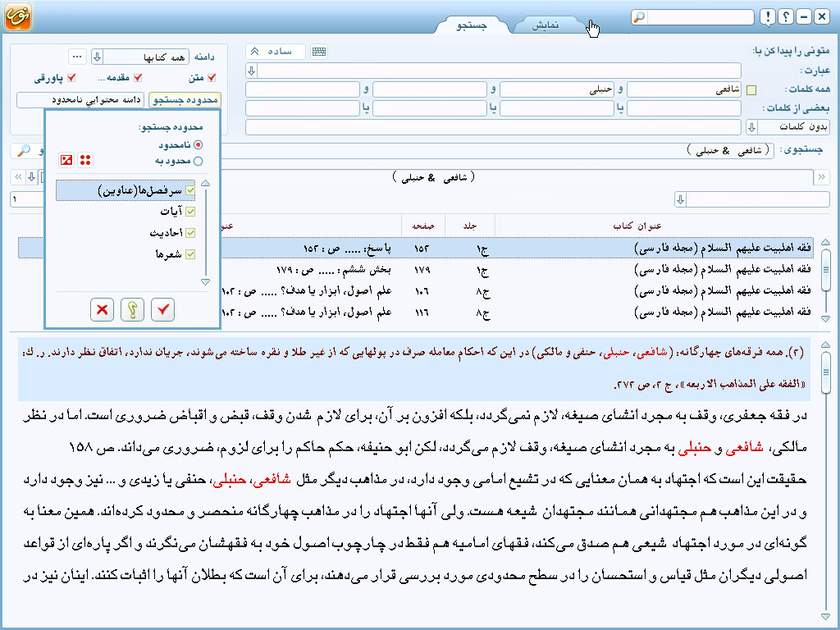Uncheck the پاورقی checkbox
This screenshot has height=630, width=840.
click(x=71, y=78)
